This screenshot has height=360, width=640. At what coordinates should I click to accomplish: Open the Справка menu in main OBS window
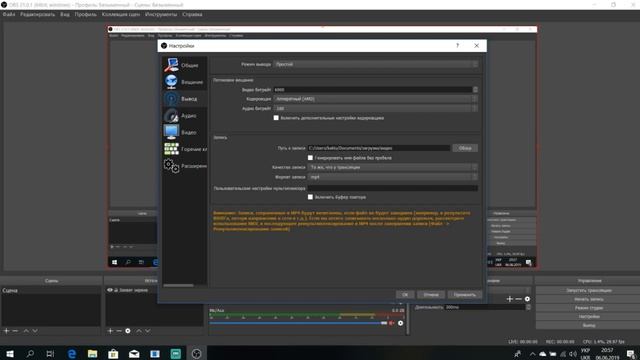pos(192,14)
